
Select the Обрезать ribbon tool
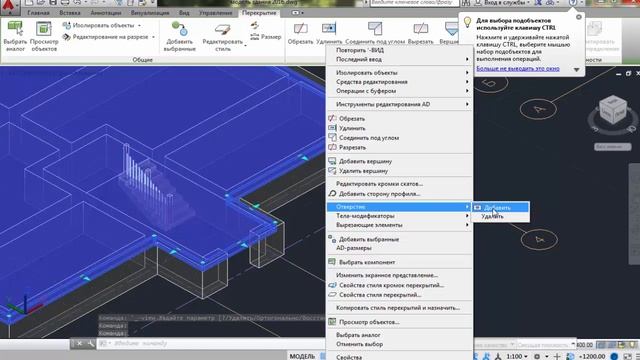tap(300, 33)
